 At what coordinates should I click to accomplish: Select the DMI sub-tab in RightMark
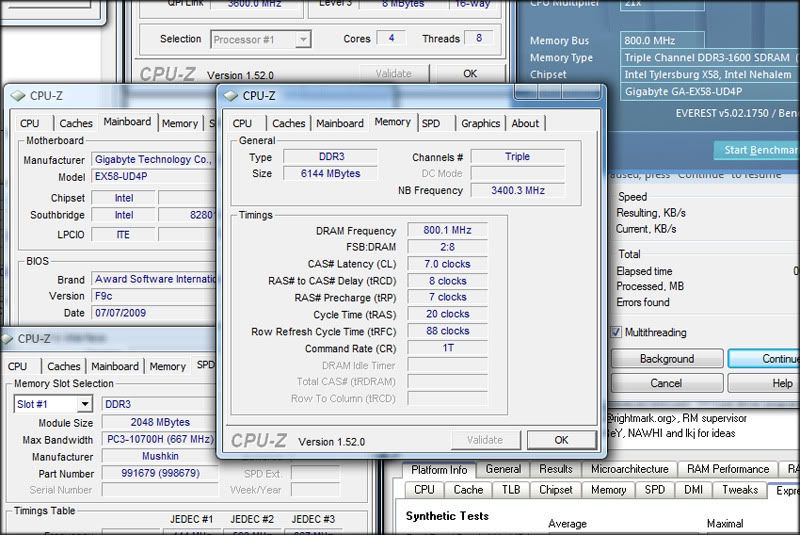click(x=693, y=490)
